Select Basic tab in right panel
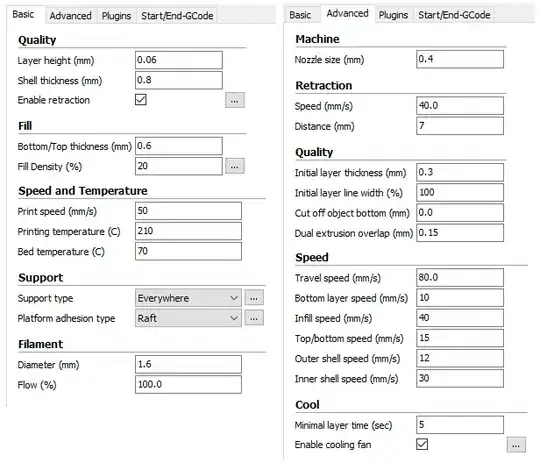This screenshot has height=463, width=540. pos(300,15)
